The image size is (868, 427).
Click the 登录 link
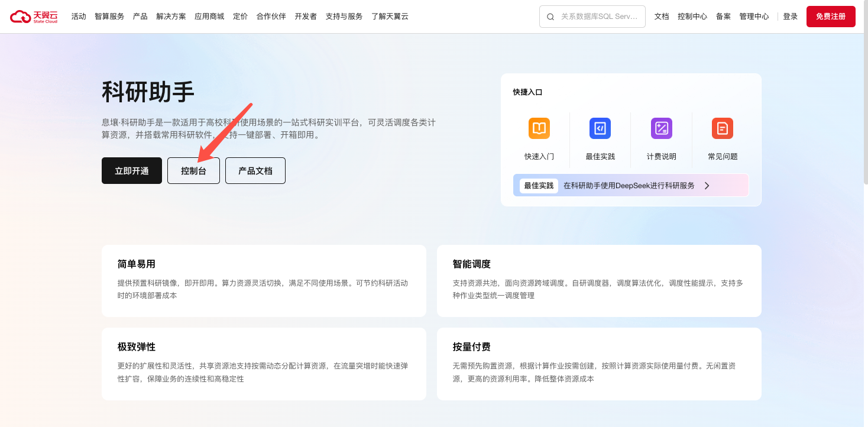tap(790, 17)
